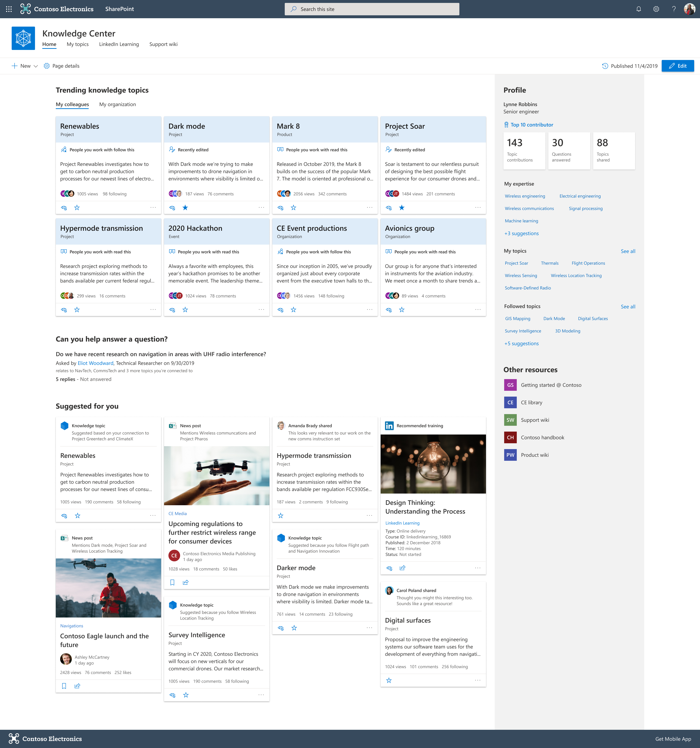700x748 pixels.
Task: Open more options on Digital surfaces card
Action: (x=478, y=680)
